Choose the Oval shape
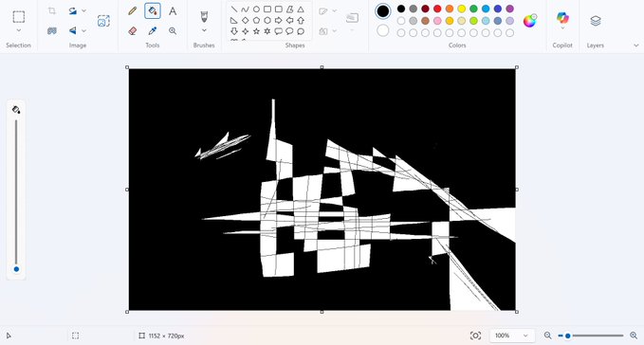 (256, 9)
